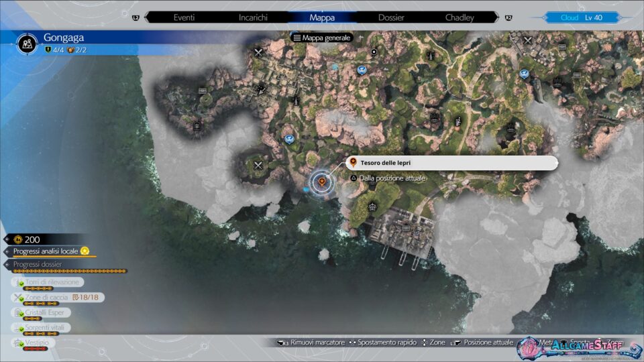Screen dimensions: 644x362
Task: Select the orange Tesoro delle lepri map marker
Action: 322,181
